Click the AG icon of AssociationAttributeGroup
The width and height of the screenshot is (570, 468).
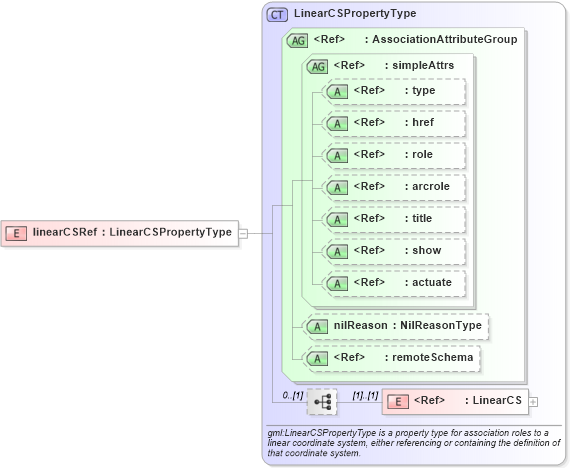pyautogui.click(x=297, y=40)
